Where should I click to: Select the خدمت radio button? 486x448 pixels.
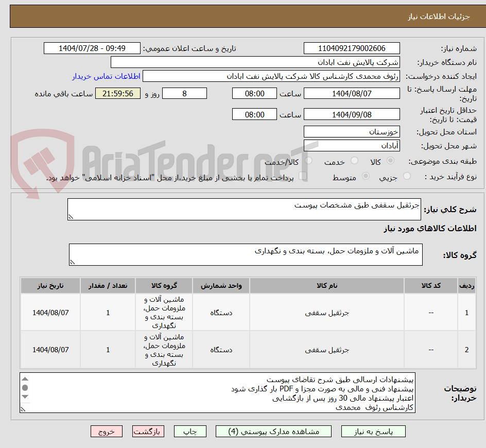pos(354,161)
